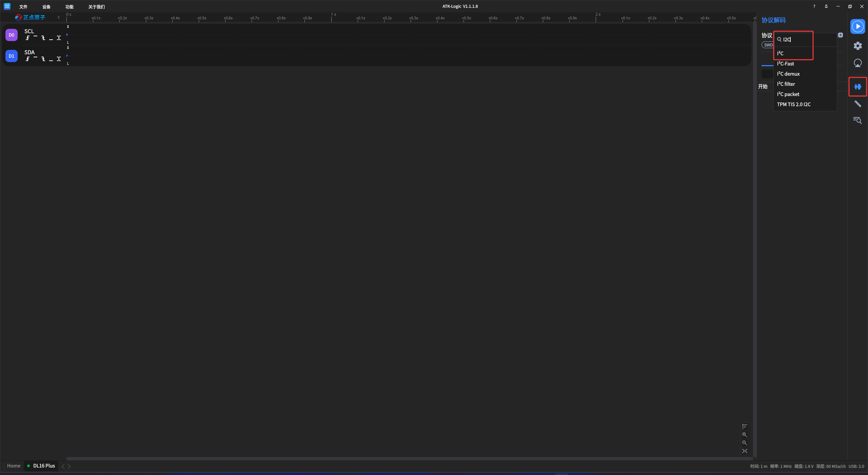Pin the window with the pin icon
The width and height of the screenshot is (868, 475).
point(826,6)
